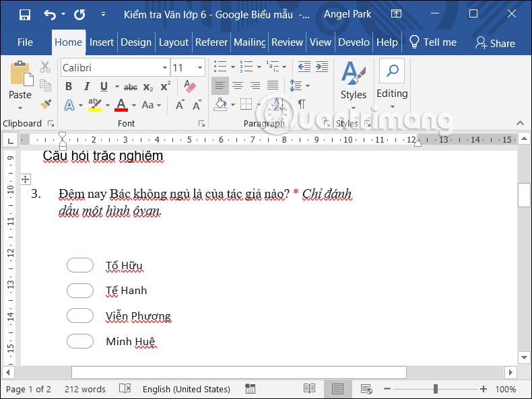
Task: Align text to the right
Action: (255, 85)
